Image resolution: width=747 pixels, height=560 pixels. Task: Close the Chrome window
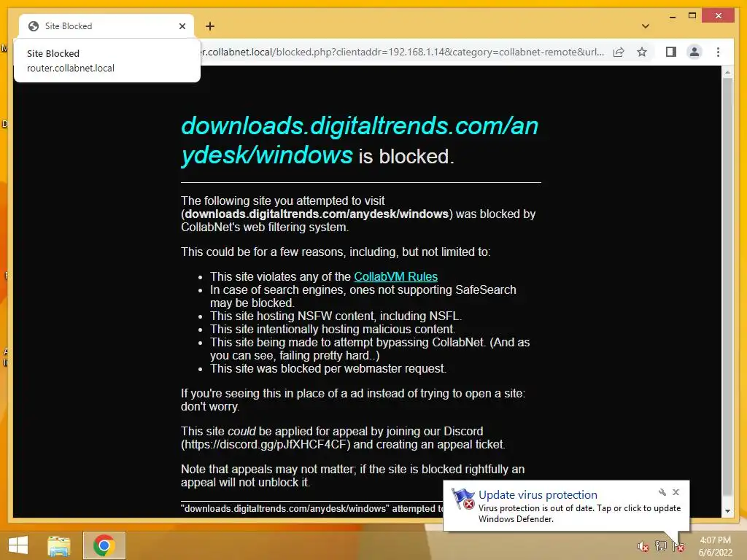coord(719,16)
